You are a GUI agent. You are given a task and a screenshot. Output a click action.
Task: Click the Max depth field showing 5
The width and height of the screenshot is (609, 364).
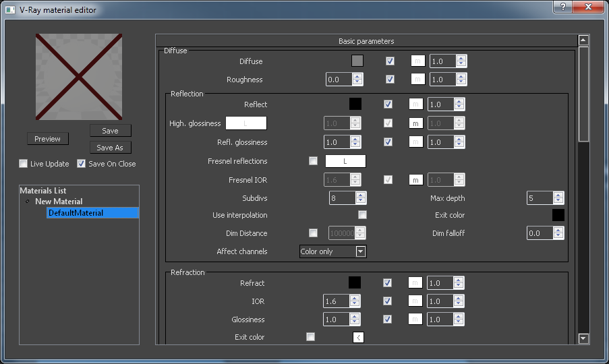click(540, 198)
